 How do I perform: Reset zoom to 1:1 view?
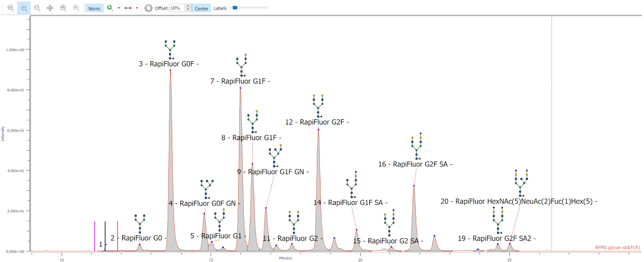pos(11,8)
